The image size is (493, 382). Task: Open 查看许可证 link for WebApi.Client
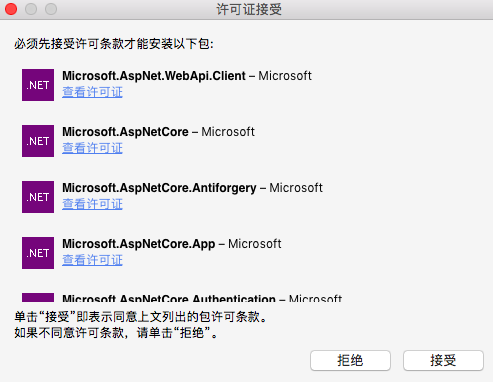coord(92,92)
